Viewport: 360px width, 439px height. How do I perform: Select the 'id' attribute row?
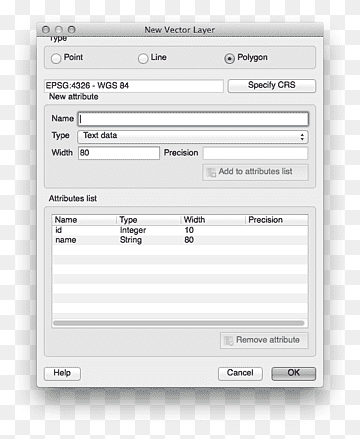(180, 230)
